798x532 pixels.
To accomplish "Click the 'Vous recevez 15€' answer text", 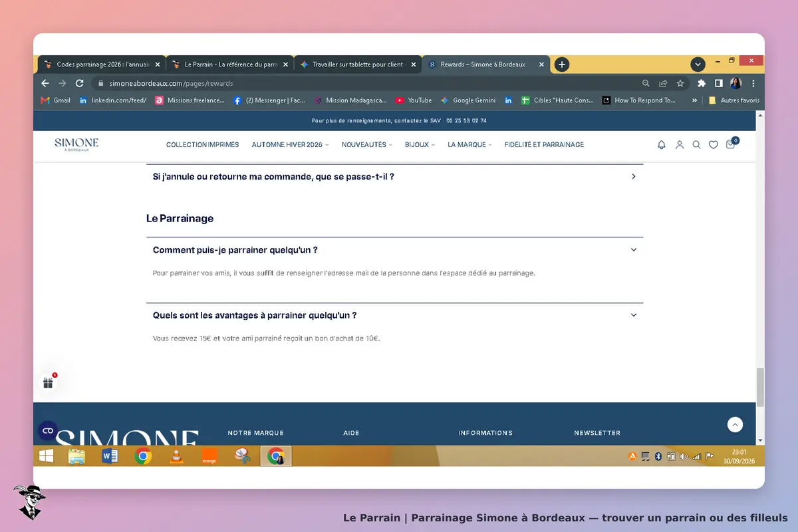I will [266, 338].
